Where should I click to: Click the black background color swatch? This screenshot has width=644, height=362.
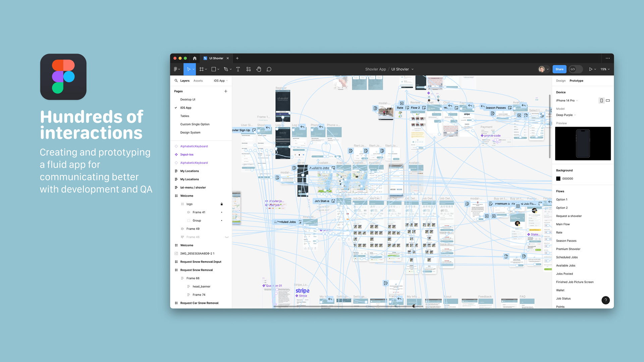pyautogui.click(x=558, y=179)
